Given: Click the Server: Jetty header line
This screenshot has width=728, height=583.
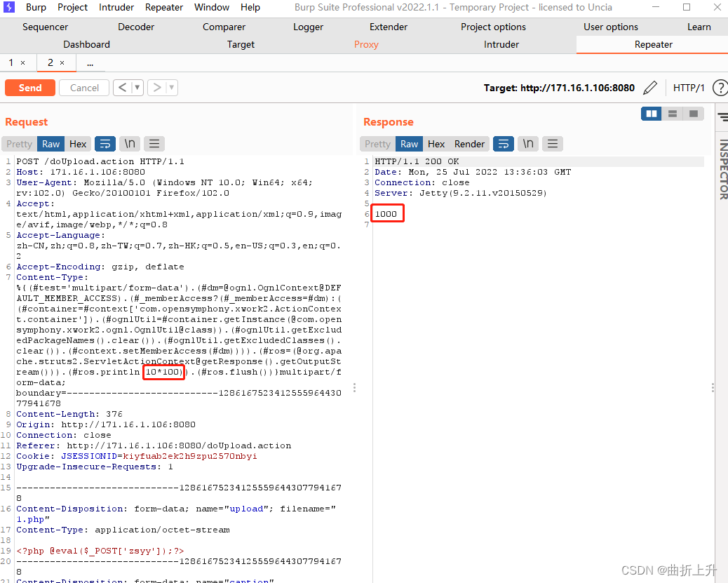Looking at the screenshot, I should [461, 193].
